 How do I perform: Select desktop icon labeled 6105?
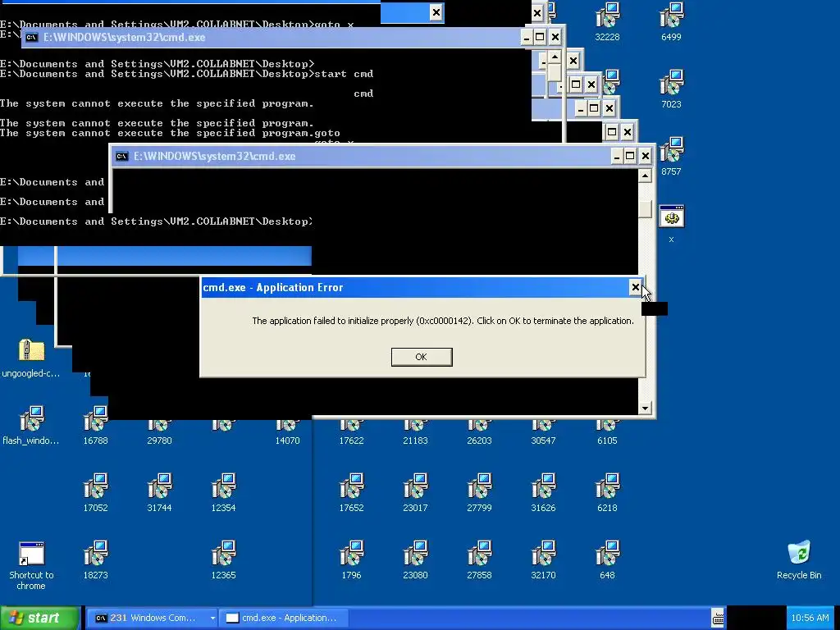coord(607,432)
